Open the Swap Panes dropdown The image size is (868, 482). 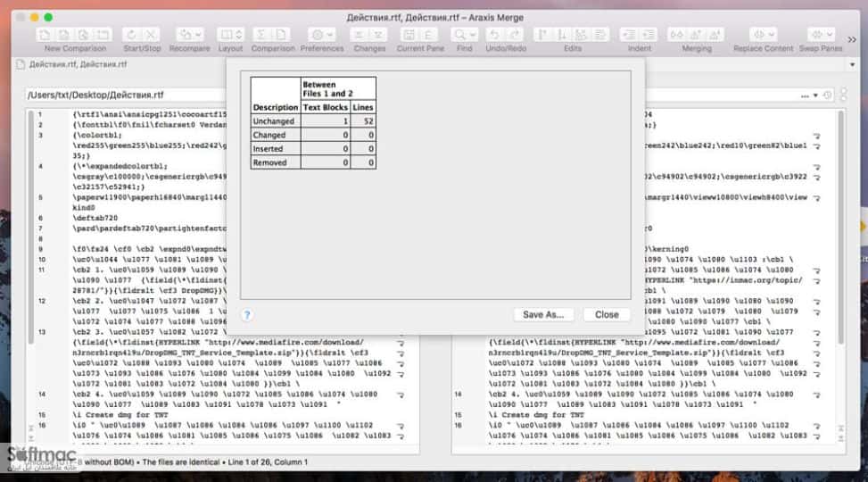coord(821,35)
